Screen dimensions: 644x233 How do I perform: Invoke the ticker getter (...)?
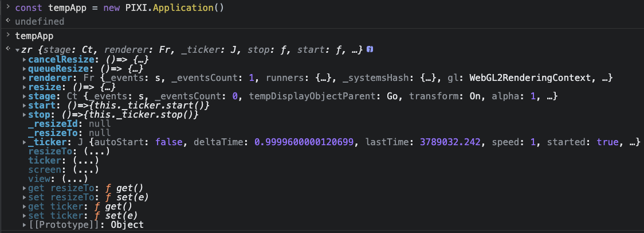pyautogui.click(x=86, y=161)
